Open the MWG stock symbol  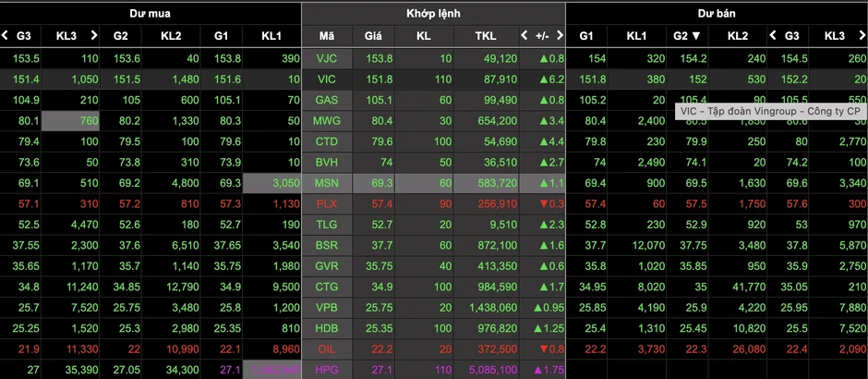[x=327, y=121]
